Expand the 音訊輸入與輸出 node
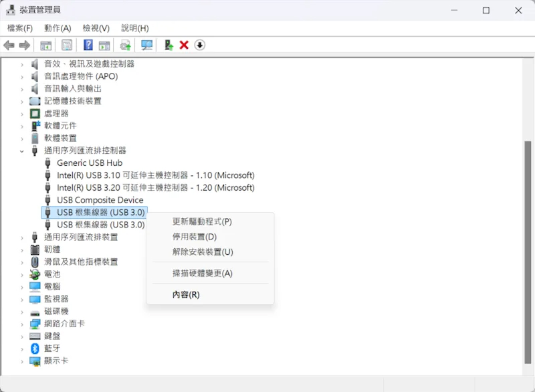 pyautogui.click(x=22, y=89)
